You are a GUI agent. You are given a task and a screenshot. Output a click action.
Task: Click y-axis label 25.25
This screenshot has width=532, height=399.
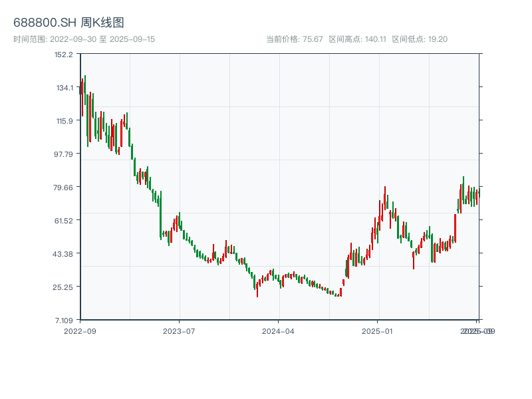tap(63, 287)
